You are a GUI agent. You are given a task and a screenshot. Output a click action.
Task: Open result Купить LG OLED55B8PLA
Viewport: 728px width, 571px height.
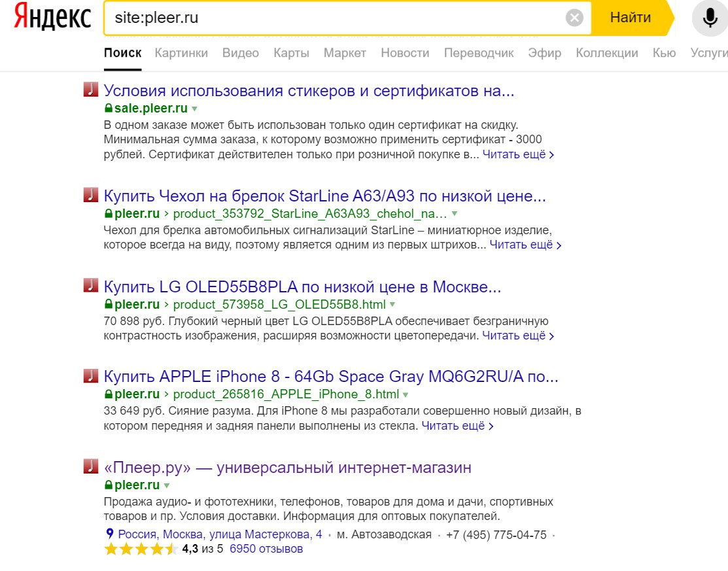(x=302, y=286)
